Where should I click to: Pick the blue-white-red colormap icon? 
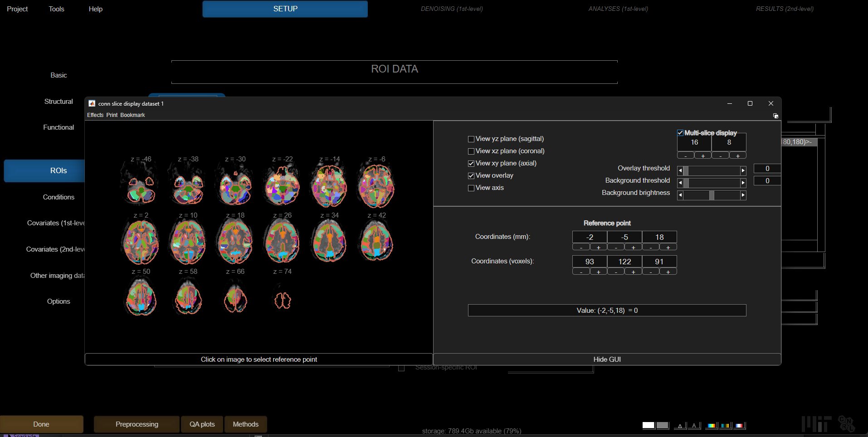pyautogui.click(x=740, y=426)
